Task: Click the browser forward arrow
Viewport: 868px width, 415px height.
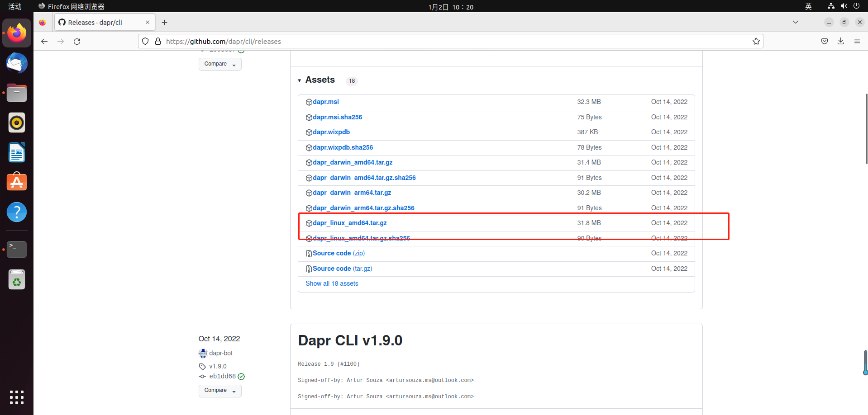Action: 61,41
